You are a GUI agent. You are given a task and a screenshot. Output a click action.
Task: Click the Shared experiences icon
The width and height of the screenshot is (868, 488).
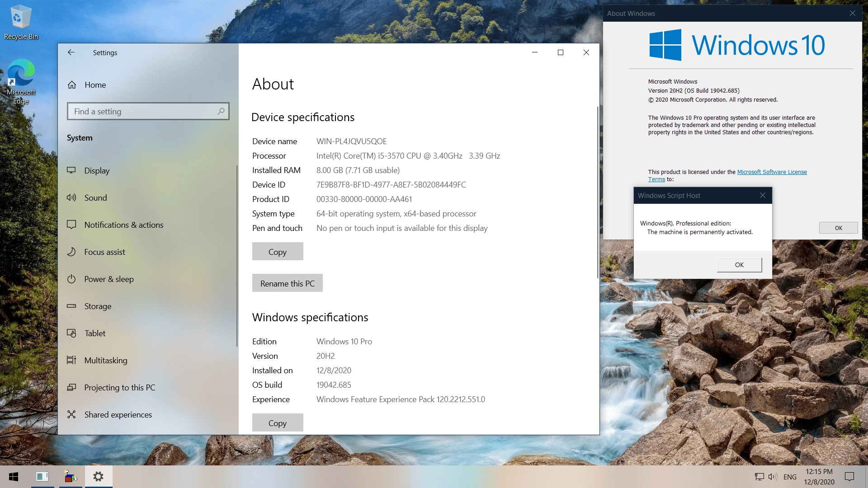coord(71,414)
